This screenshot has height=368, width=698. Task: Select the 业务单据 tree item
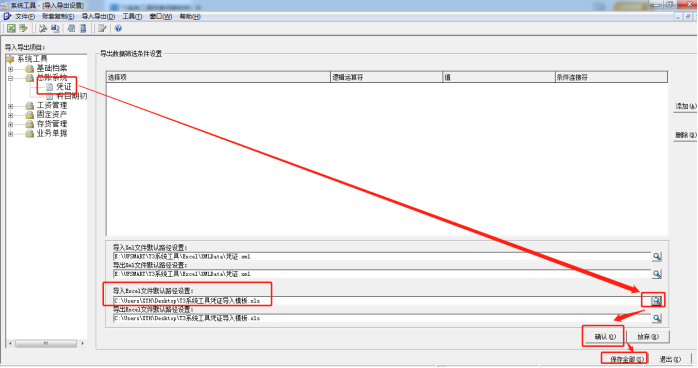(52, 134)
